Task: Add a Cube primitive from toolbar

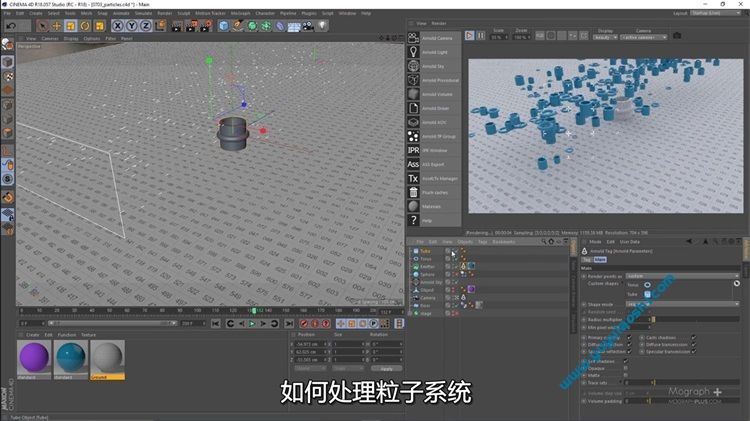Action: [223, 25]
